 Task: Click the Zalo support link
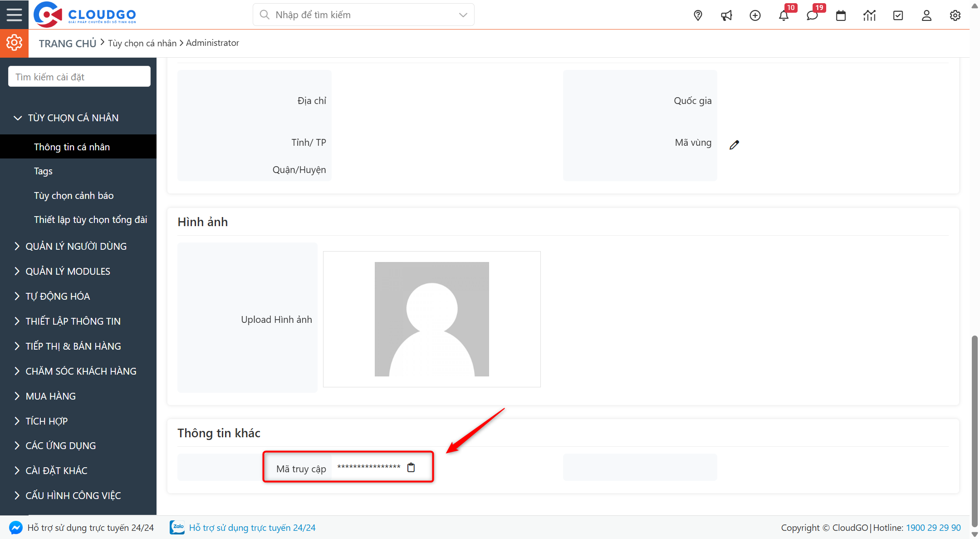point(253,527)
